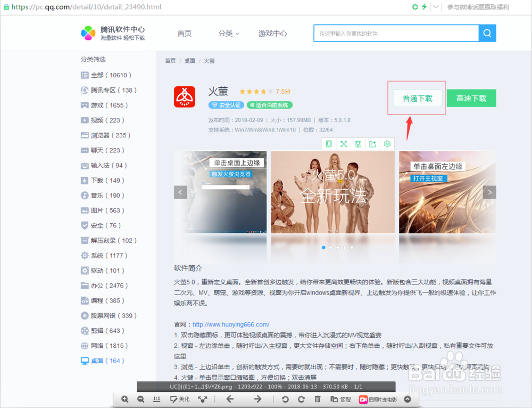Click the green share export icon
The width and height of the screenshot is (532, 408).
(372, 144)
